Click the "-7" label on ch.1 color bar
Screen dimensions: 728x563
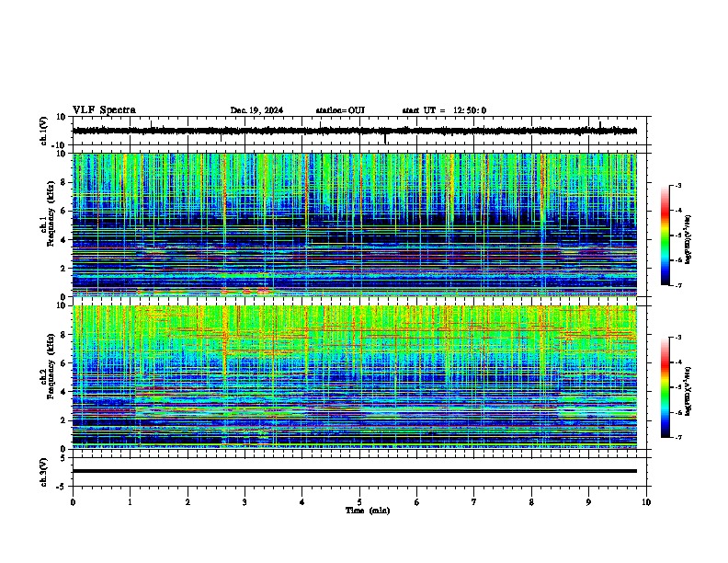pyautogui.click(x=678, y=285)
